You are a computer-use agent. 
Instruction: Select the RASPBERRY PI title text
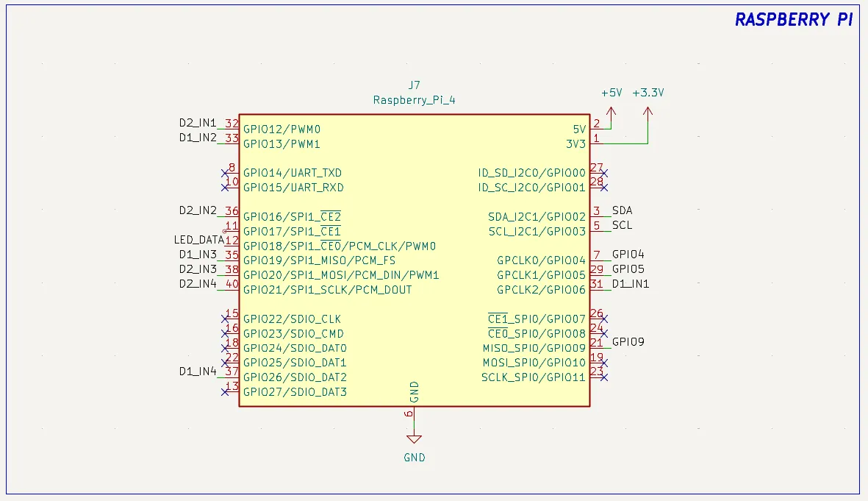[793, 19]
